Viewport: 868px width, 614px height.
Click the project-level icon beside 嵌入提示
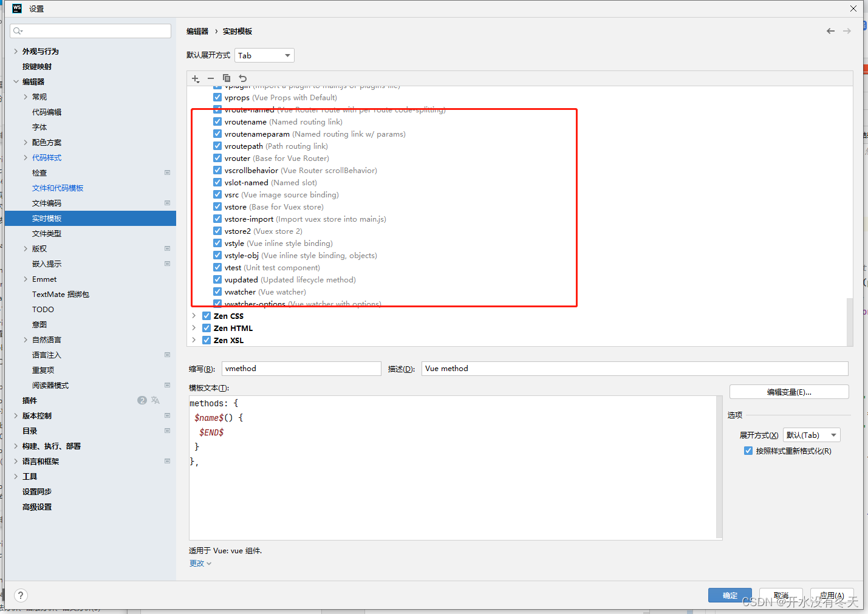point(167,264)
